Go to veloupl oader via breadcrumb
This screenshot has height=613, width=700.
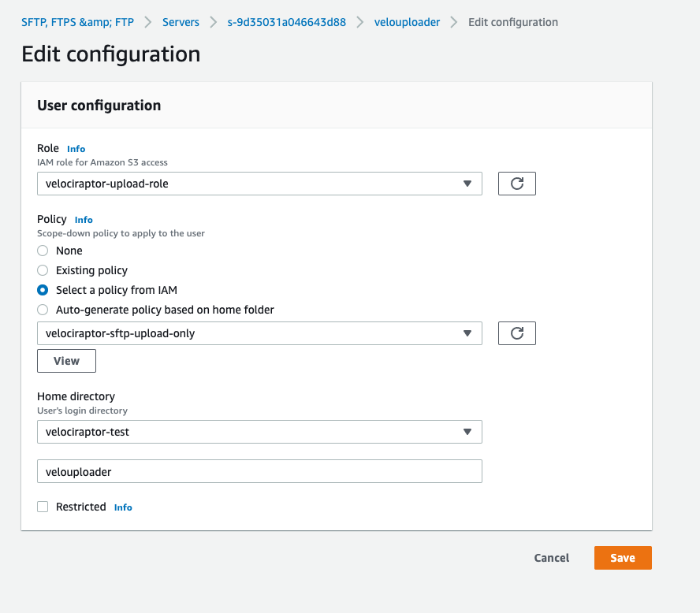coord(407,22)
